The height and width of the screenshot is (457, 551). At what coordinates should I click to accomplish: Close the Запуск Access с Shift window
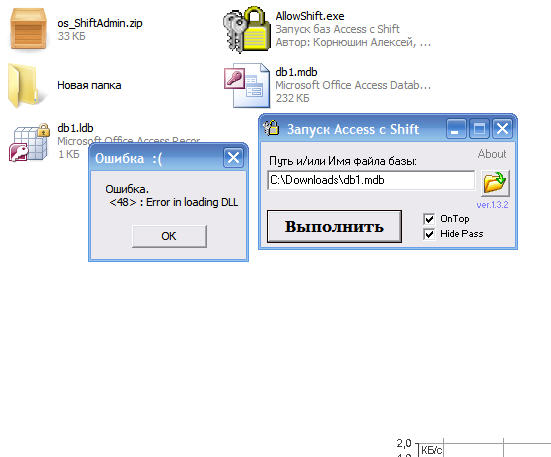(x=502, y=129)
